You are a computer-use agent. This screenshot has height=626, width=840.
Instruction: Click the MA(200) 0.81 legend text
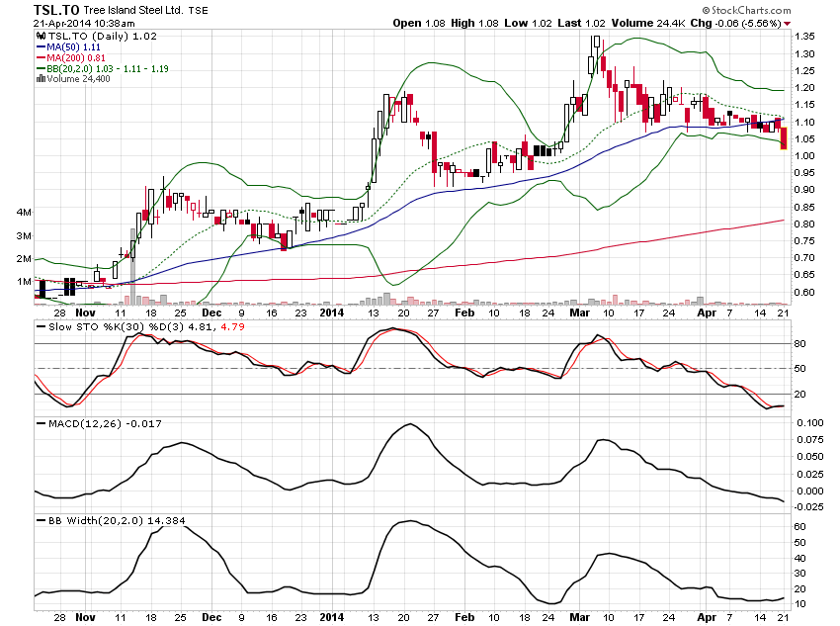pos(76,58)
